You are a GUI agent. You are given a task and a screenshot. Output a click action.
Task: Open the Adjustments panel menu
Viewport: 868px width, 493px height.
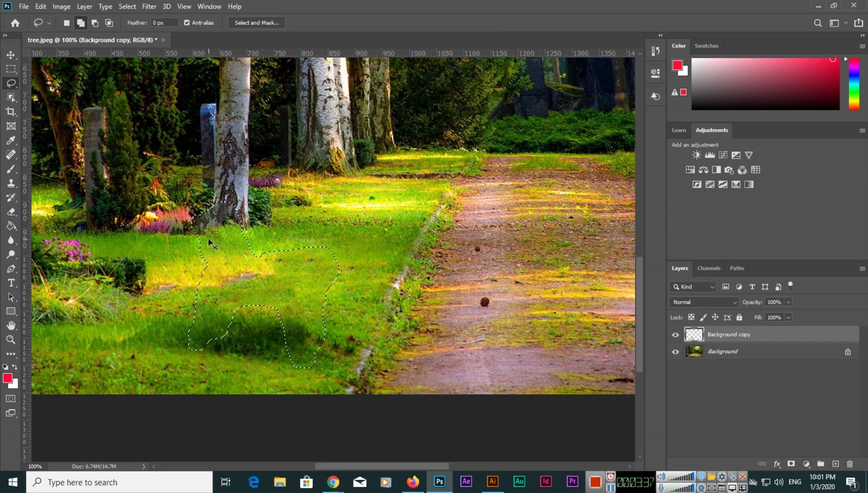862,131
